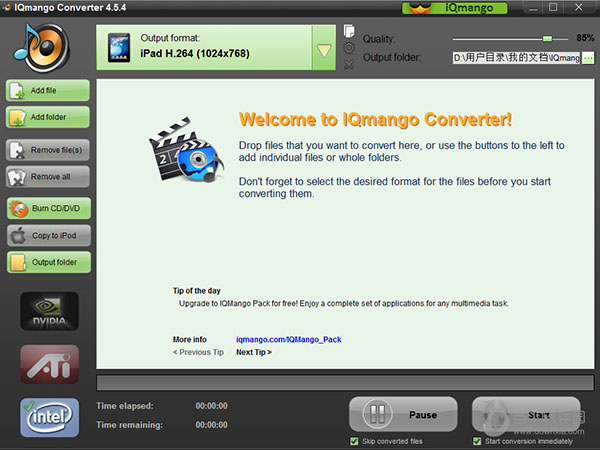Open the Burn CD/DVD tool
This screenshot has width=600, height=450.
[x=49, y=208]
